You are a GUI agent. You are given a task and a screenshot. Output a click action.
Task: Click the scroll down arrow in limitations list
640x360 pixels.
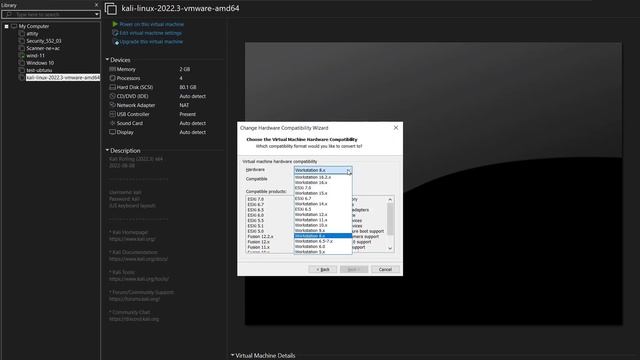[x=390, y=248]
